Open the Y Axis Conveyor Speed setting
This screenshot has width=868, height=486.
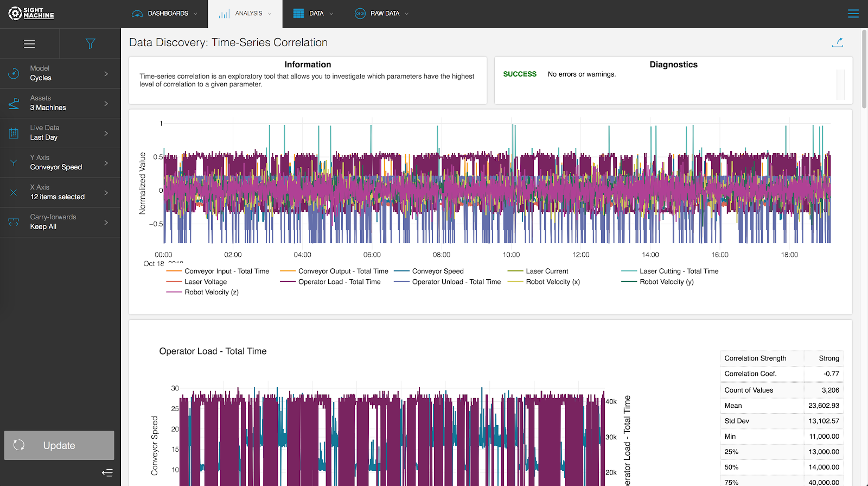tap(60, 163)
